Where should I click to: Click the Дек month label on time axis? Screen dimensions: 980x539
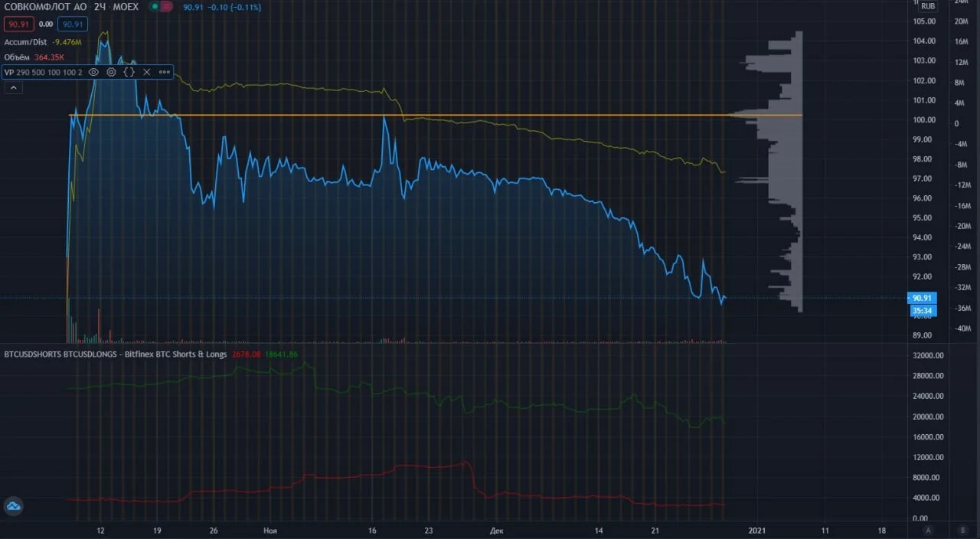(495, 530)
